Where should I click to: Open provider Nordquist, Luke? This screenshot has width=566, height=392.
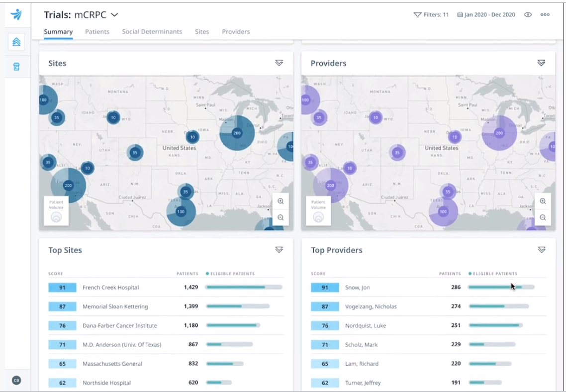click(x=365, y=325)
